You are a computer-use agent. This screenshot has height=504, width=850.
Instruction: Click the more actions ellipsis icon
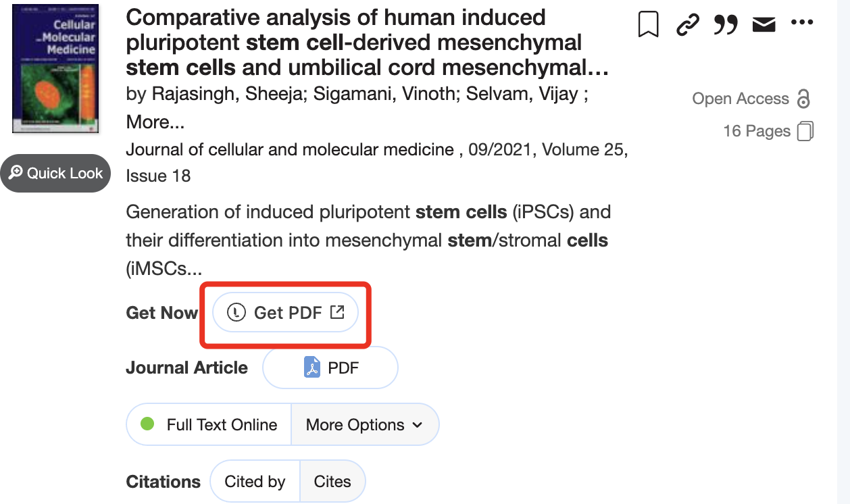[801, 23]
